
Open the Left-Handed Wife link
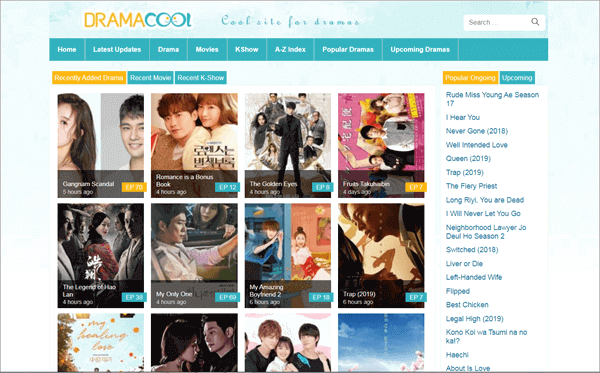coord(474,277)
